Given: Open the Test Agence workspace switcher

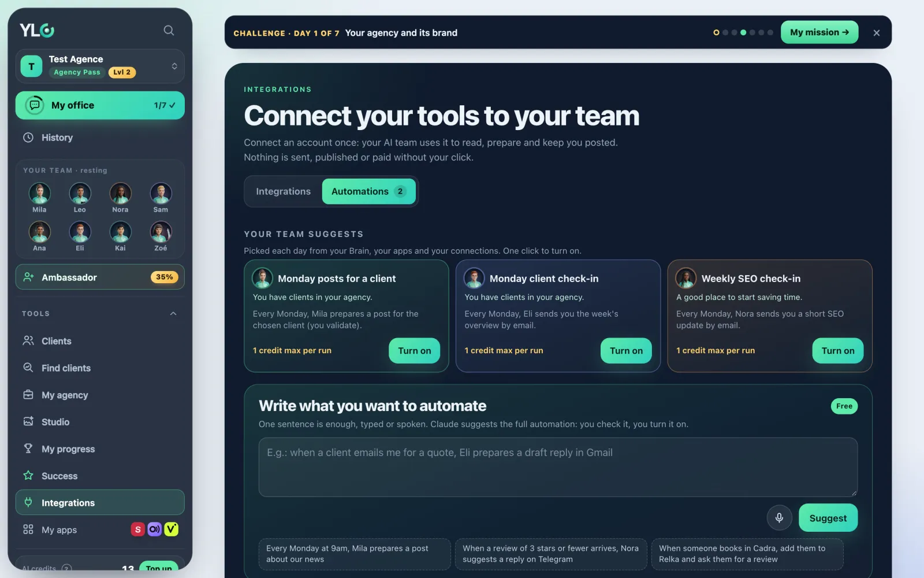Looking at the screenshot, I should click(x=100, y=66).
